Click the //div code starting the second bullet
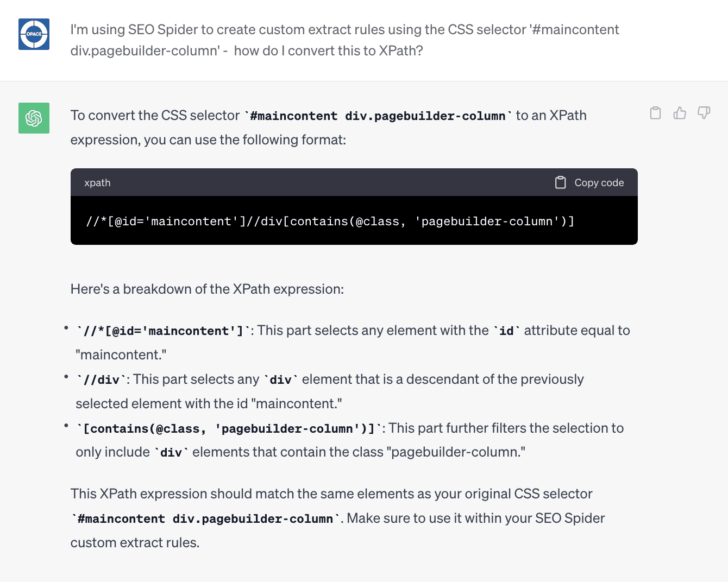This screenshot has width=728, height=582. tap(101, 380)
